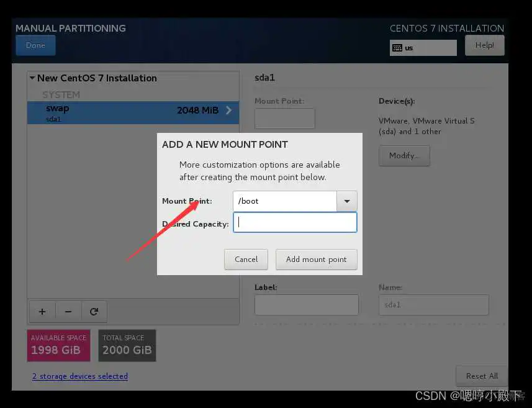Click the Label text field
The height and width of the screenshot is (408, 532).
[x=306, y=305]
